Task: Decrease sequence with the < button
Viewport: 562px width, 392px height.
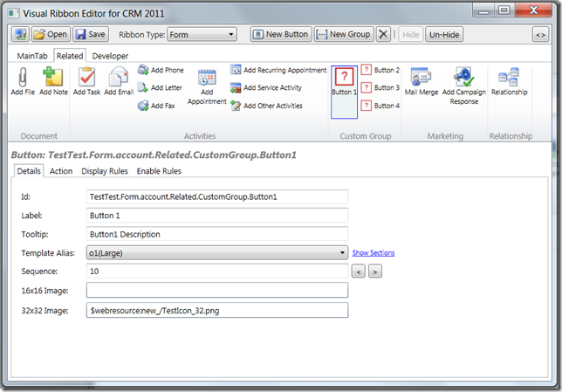Action: click(x=359, y=272)
